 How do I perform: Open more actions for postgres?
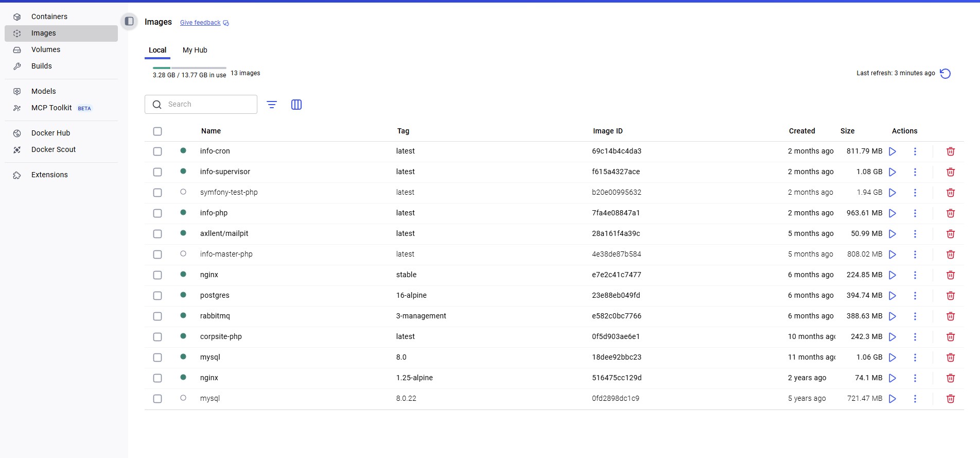click(x=915, y=296)
